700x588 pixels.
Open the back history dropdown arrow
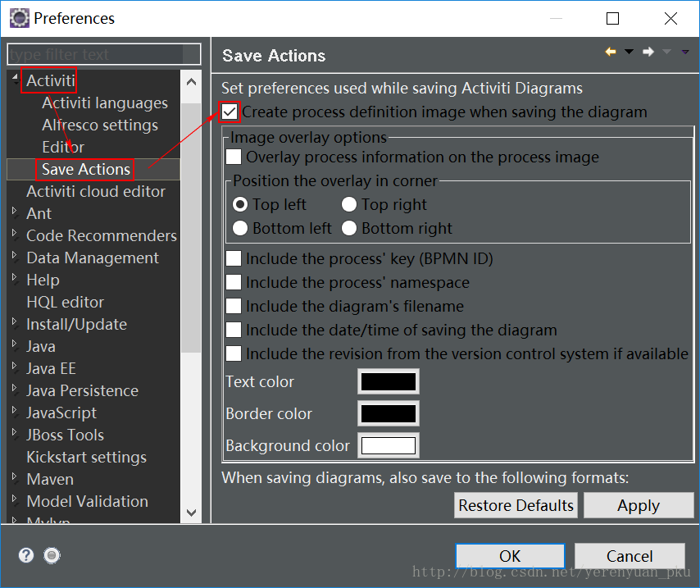click(629, 52)
